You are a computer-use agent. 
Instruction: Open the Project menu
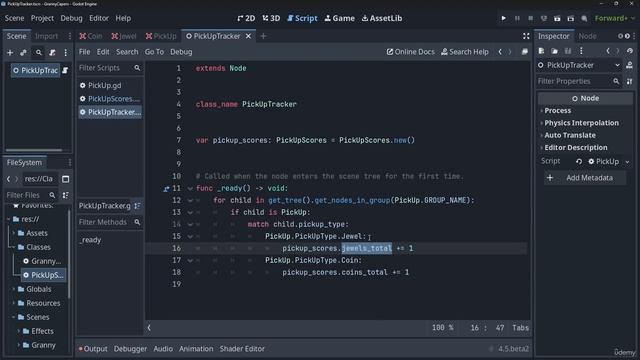(x=42, y=18)
